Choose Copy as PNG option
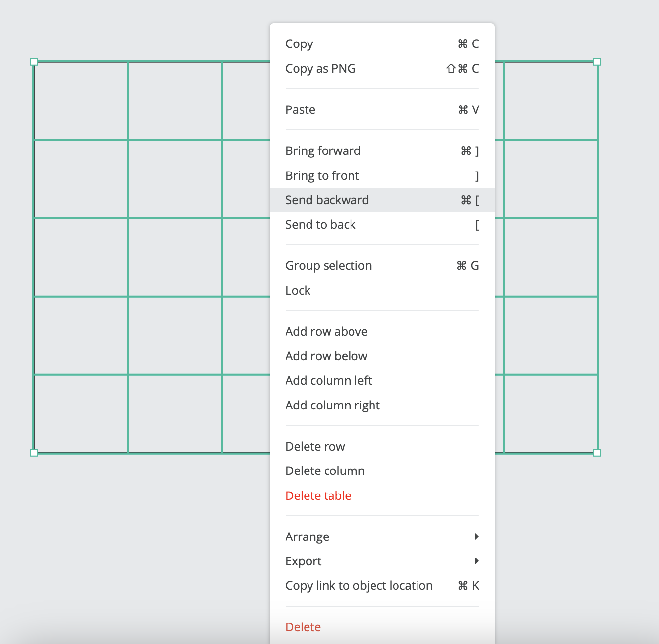Screen dimensions: 659x644 click(382, 69)
